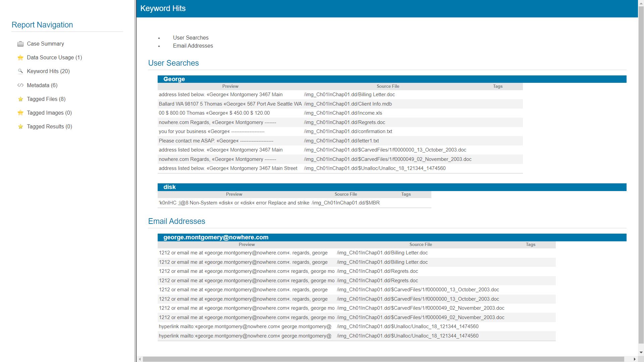Click the Tagged Results star icon
This screenshot has height=362, width=644.
point(20,127)
